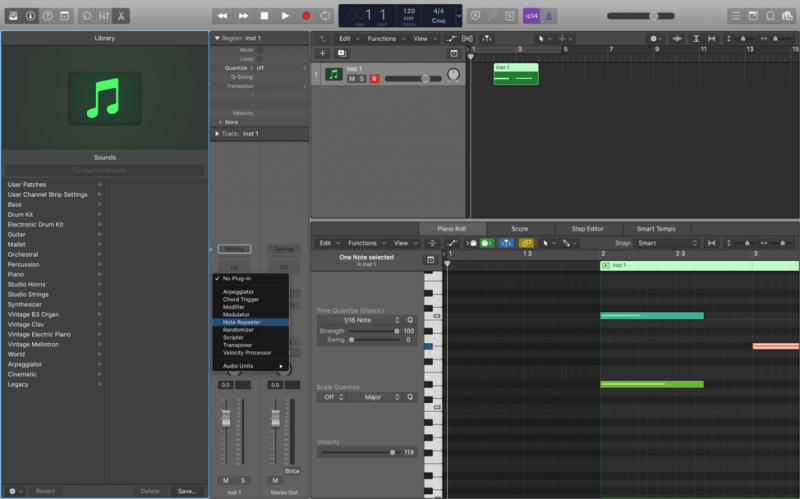
Task: Open the Scale Quantize Major dropdown
Action: tap(374, 397)
